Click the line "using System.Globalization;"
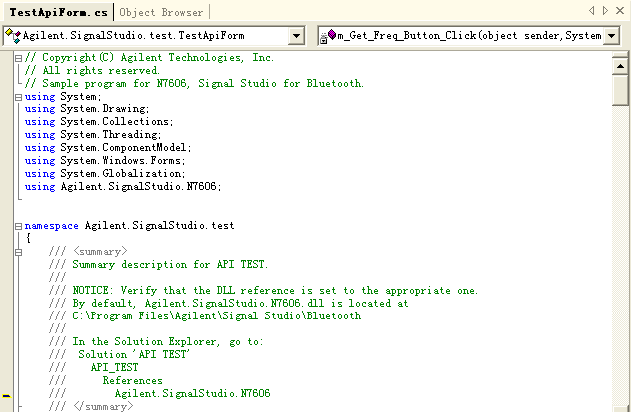Screen dimensions: 631x412 105,173
